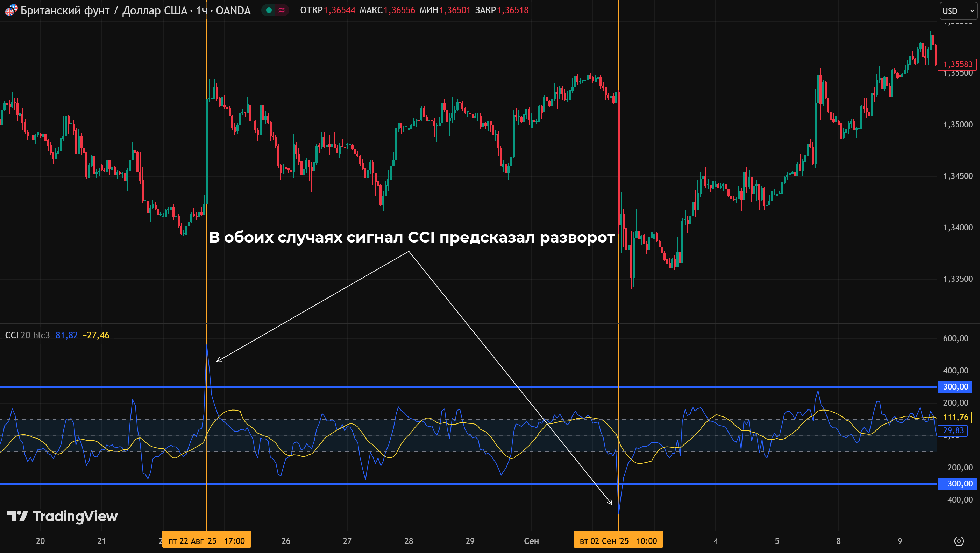The width and height of the screenshot is (980, 553).
Task: Open the USD currency dropdown
Action: pos(958,10)
